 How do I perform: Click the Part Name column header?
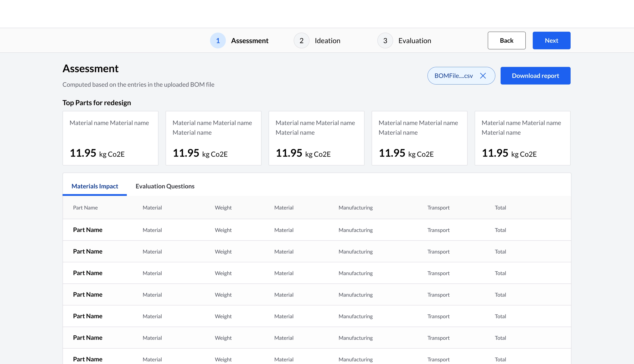(85, 208)
